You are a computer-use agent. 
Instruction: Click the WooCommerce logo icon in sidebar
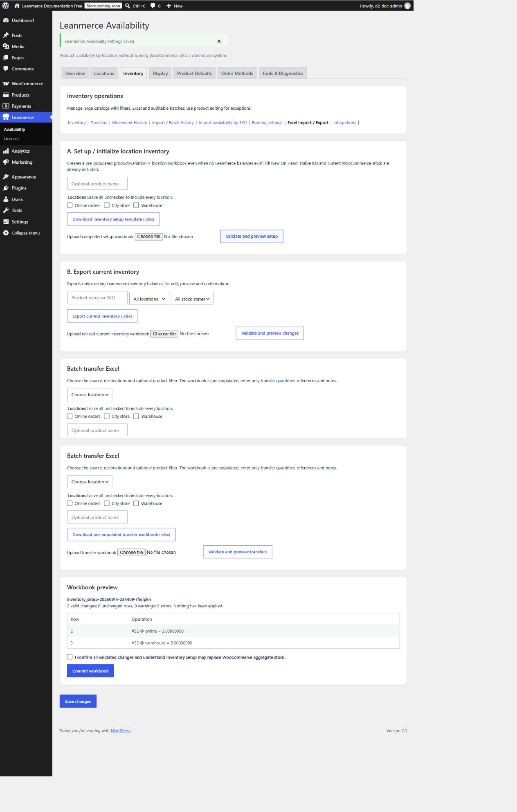(x=6, y=83)
